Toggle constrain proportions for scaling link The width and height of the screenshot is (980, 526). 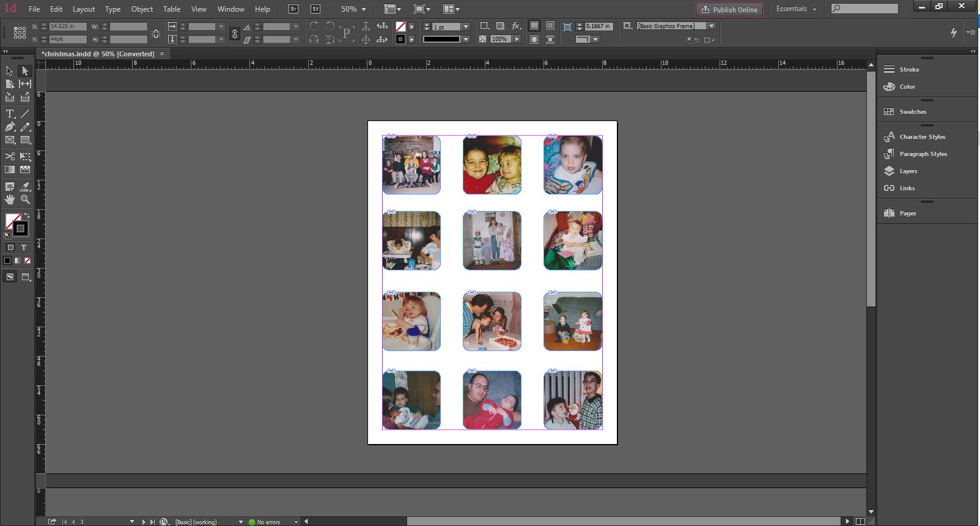234,34
